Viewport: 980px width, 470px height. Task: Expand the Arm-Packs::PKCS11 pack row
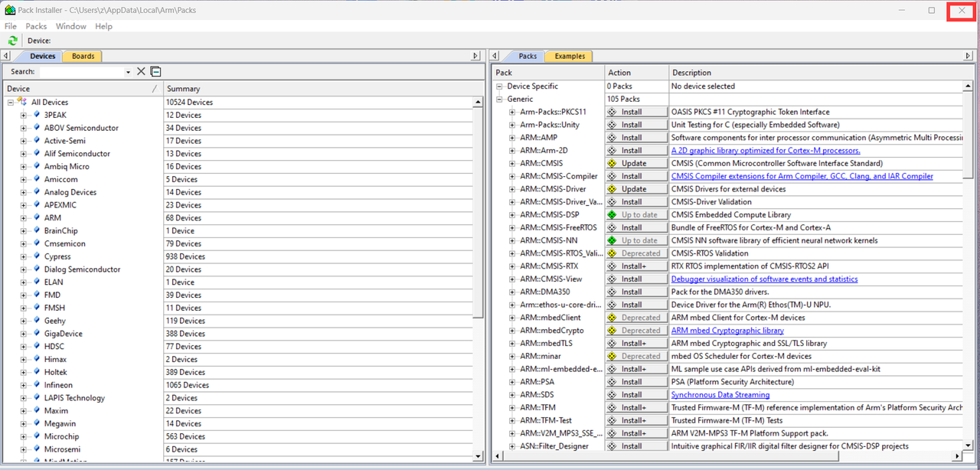pyautogui.click(x=512, y=112)
